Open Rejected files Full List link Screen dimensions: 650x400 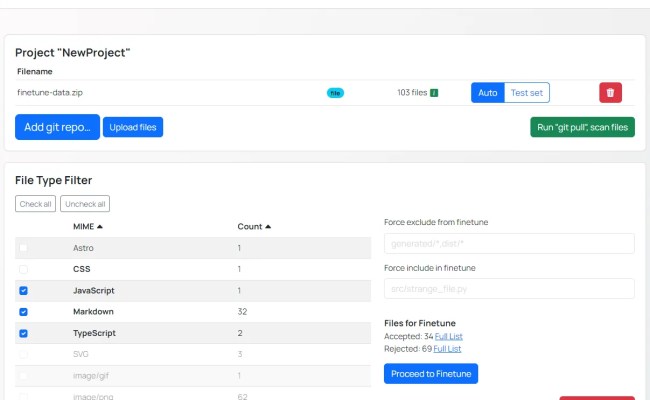click(447, 349)
